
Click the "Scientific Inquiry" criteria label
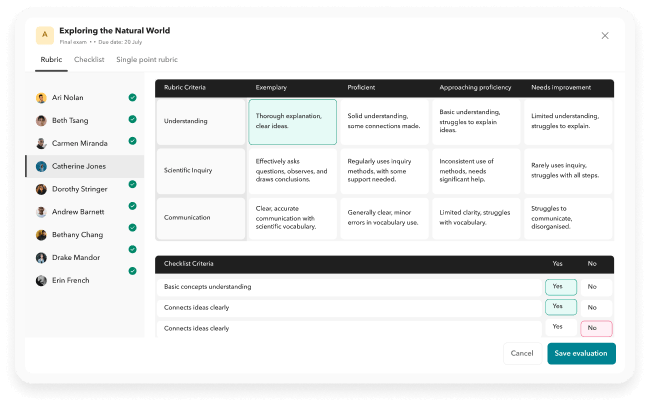pos(188,170)
